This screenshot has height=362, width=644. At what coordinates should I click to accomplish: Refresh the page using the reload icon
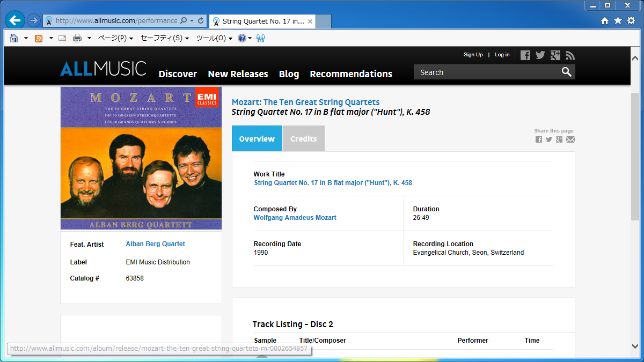pyautogui.click(x=201, y=21)
